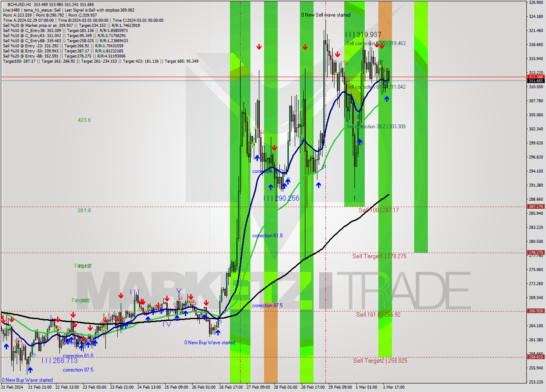Select the '21 Feb 21:00' time label
The image size is (546, 392).
[40, 387]
